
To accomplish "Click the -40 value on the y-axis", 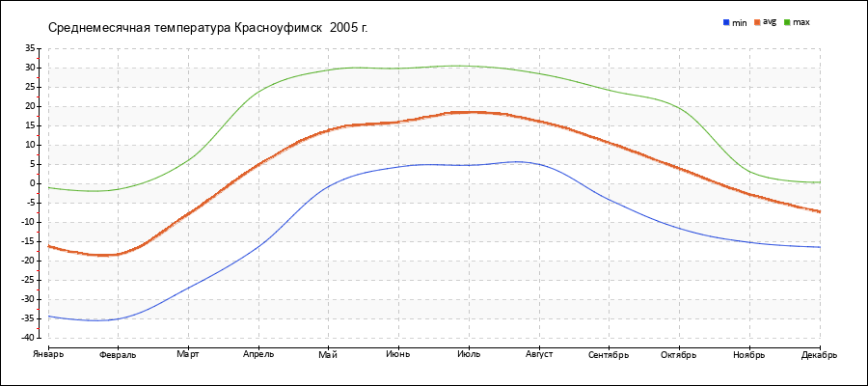I will (27, 338).
